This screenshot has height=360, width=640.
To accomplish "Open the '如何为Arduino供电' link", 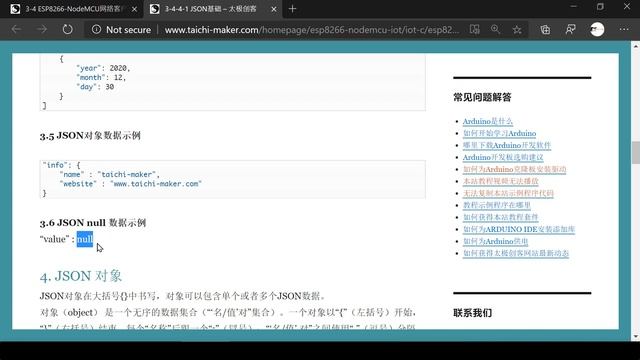I will pos(495,241).
